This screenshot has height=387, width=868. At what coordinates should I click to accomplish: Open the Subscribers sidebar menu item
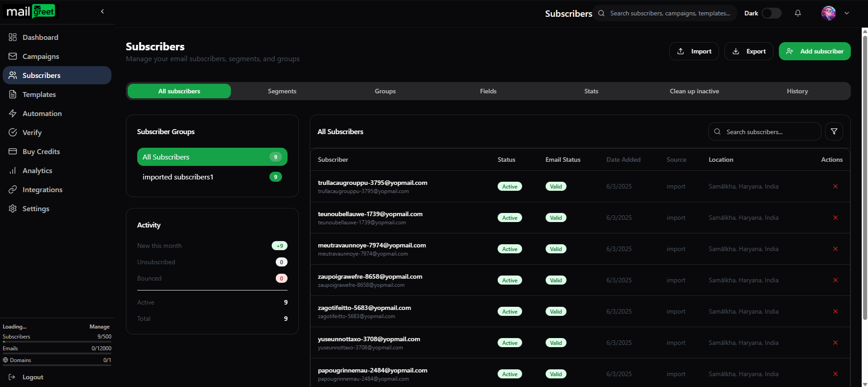(57, 75)
